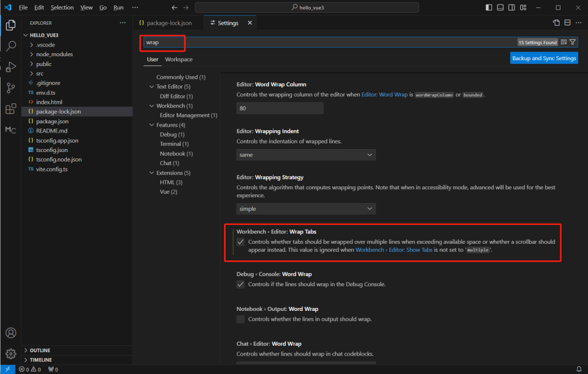Toggle primary side bar layout icon
The width and height of the screenshot is (588, 374).
point(489,7)
